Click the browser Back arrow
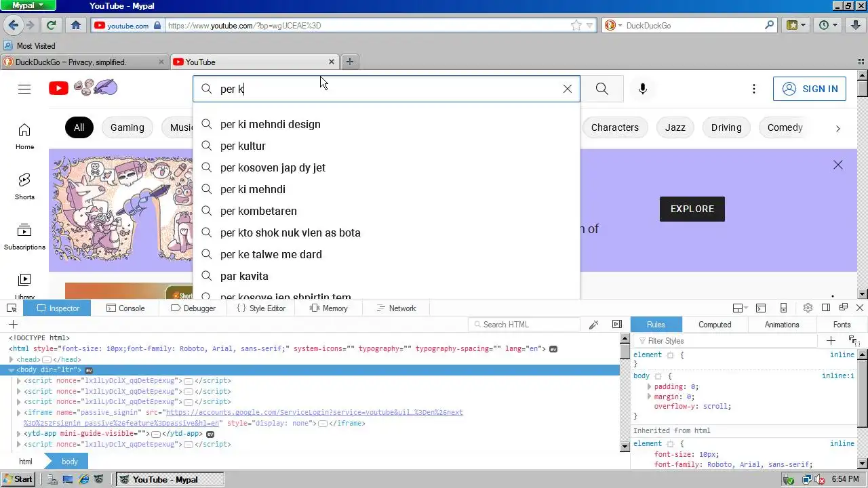The image size is (868, 488). point(13,25)
